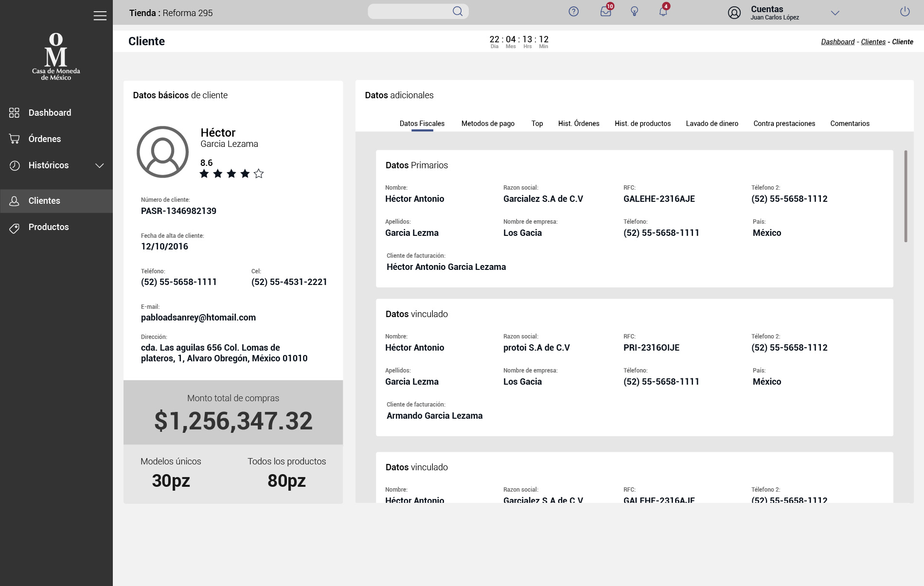
Task: Click client number PASR-1346982139
Action: [178, 211]
